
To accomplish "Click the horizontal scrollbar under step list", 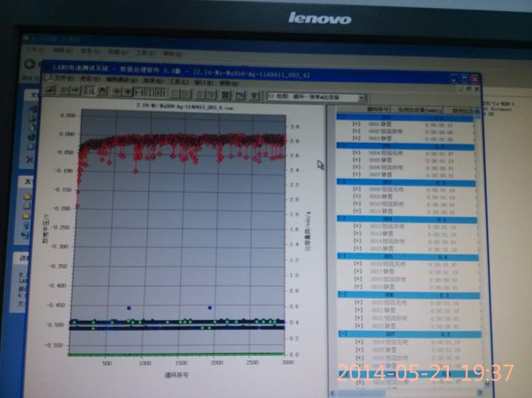I will tap(406, 393).
